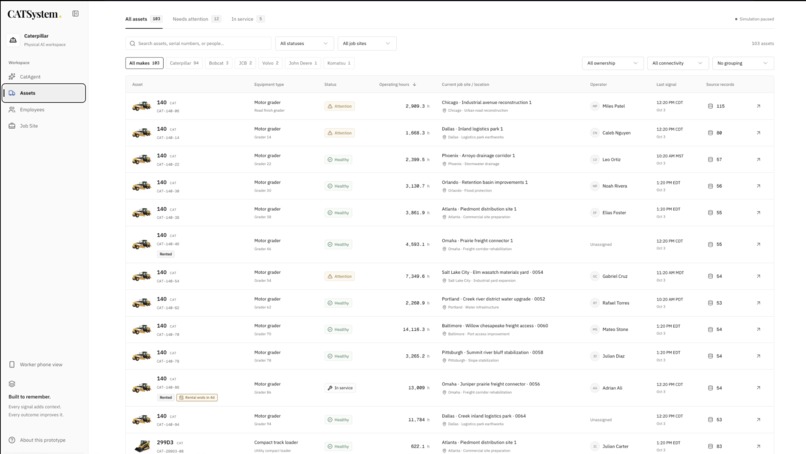Expand All statuses dropdown
Image resolution: width=806 pixels, height=454 pixels.
[304, 44]
